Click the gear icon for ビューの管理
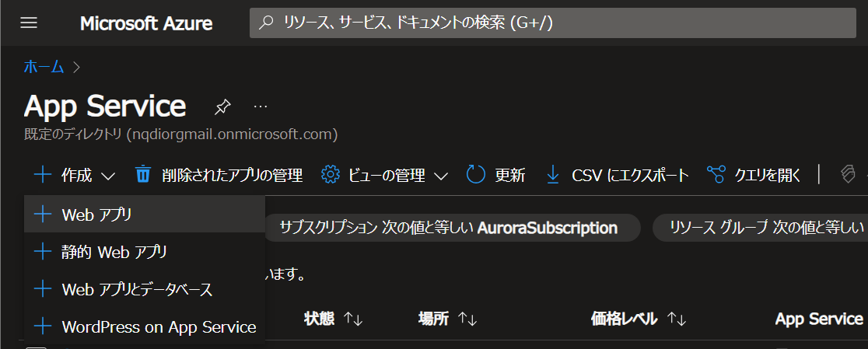The image size is (868, 349). point(331,175)
